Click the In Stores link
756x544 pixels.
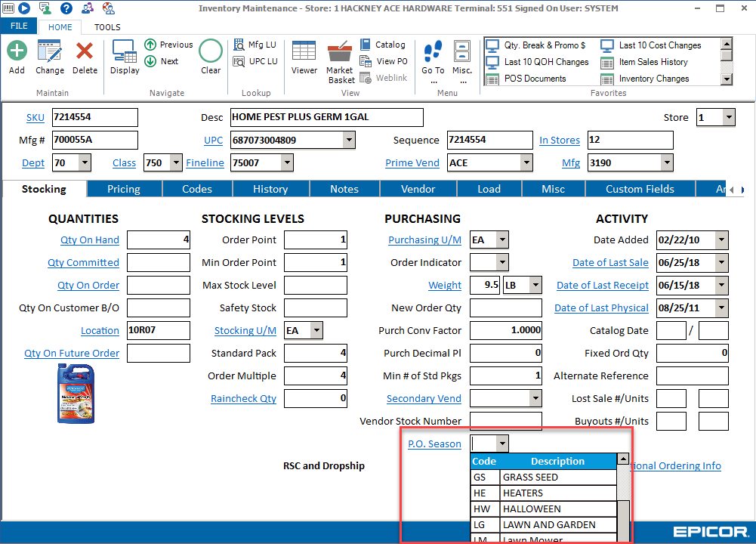(x=560, y=141)
